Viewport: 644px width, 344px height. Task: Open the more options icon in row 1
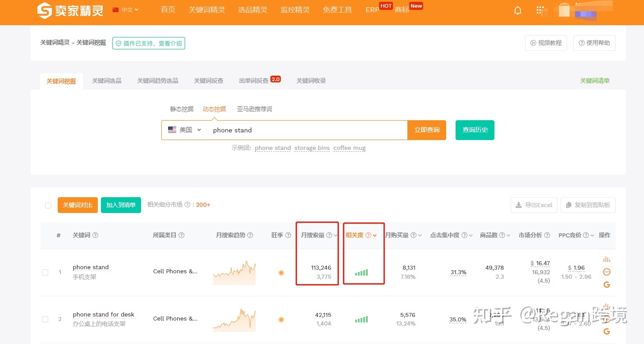point(607,272)
